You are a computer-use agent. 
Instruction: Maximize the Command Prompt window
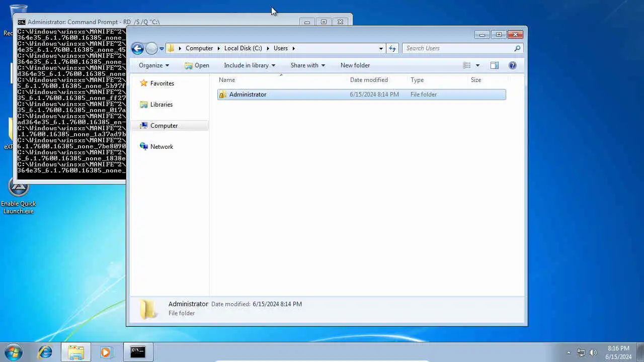pos(324,22)
